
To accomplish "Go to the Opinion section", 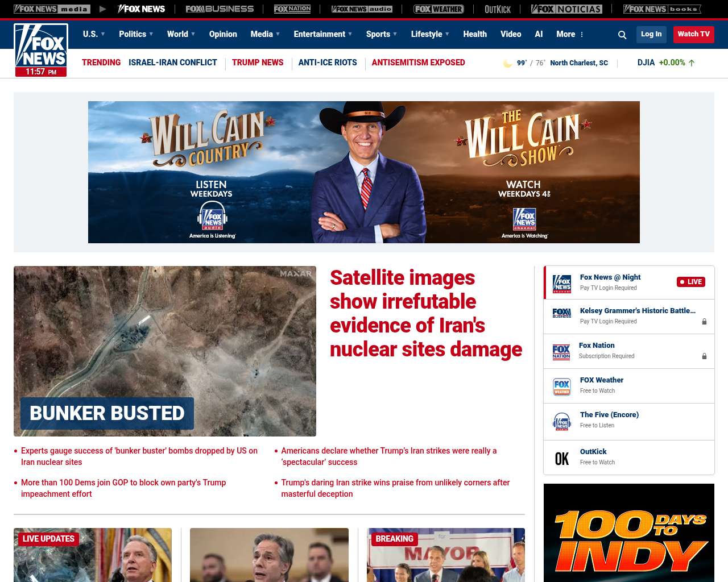I will pyautogui.click(x=223, y=34).
